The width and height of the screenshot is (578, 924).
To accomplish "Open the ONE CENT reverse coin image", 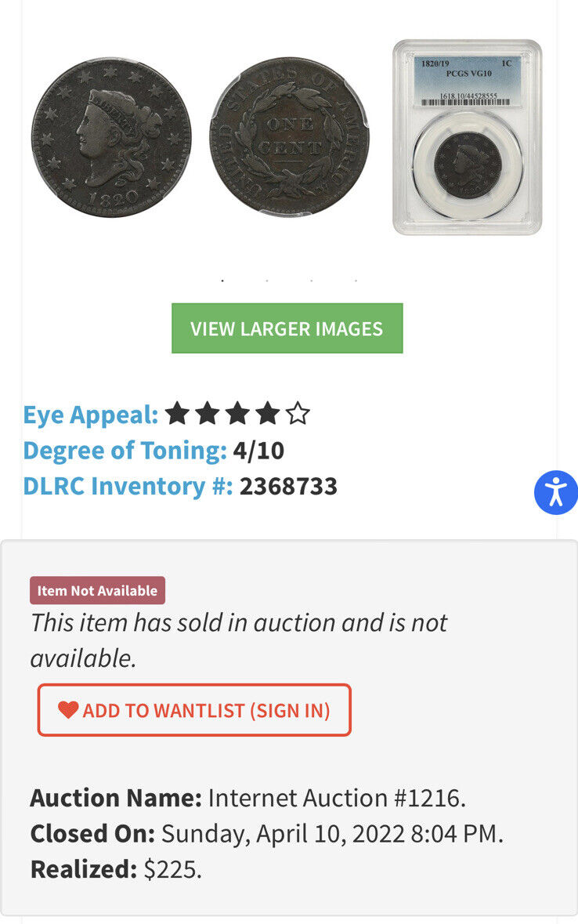I will click(289, 136).
